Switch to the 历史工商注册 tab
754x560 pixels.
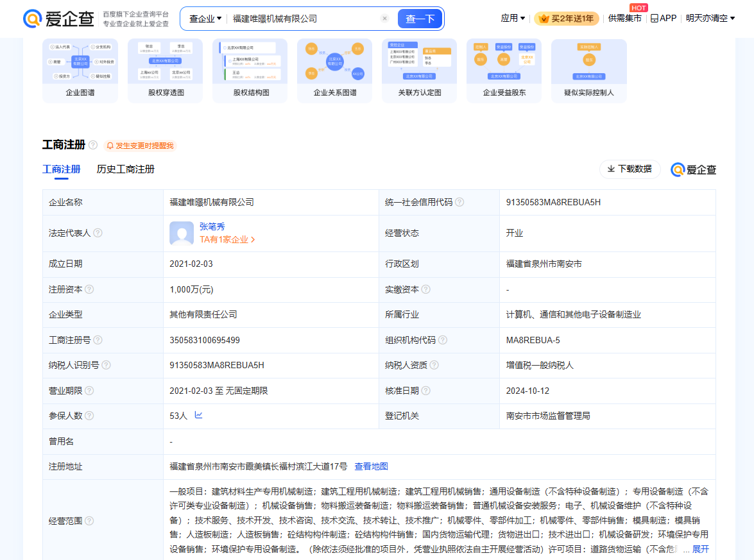[x=126, y=169]
